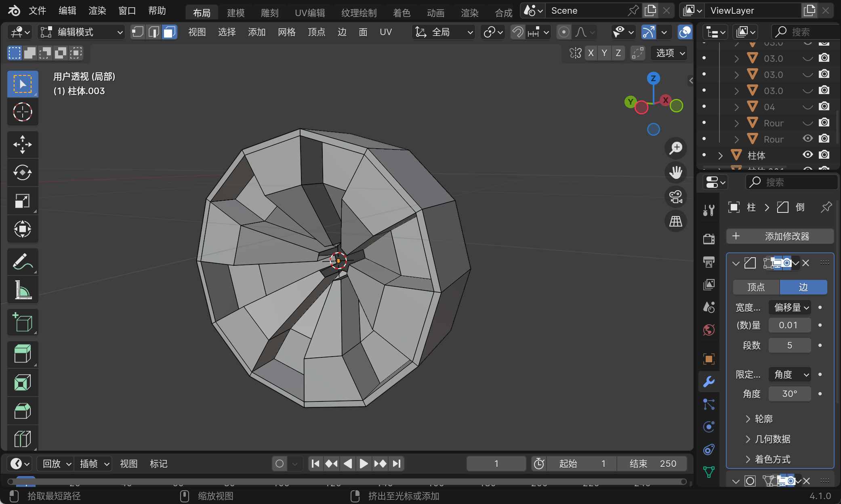The height and width of the screenshot is (504, 841).
Task: Switch perspective/orthographic grid icon
Action: 676,221
